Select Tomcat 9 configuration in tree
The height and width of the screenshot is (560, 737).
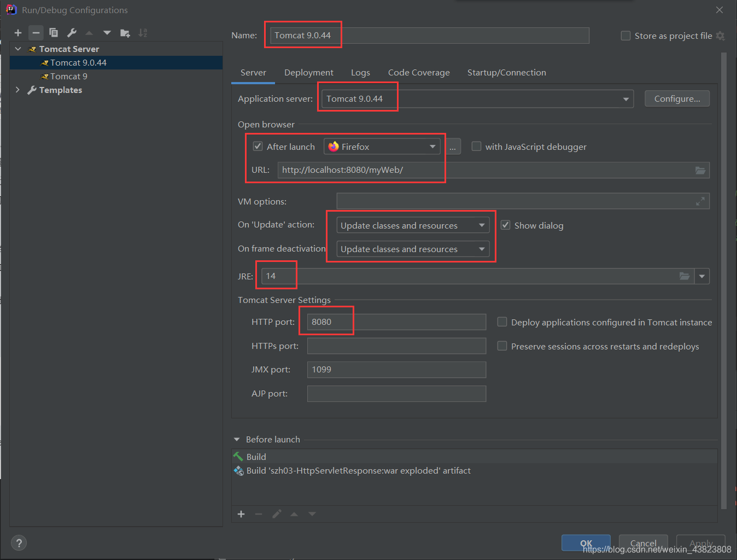(116, 77)
